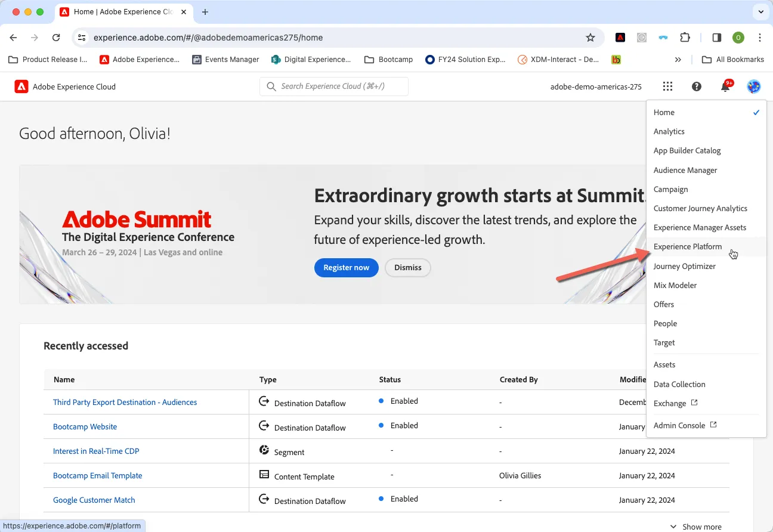The image size is (773, 532).
Task: Dismiss the Adobe Summit banner
Action: click(x=408, y=268)
